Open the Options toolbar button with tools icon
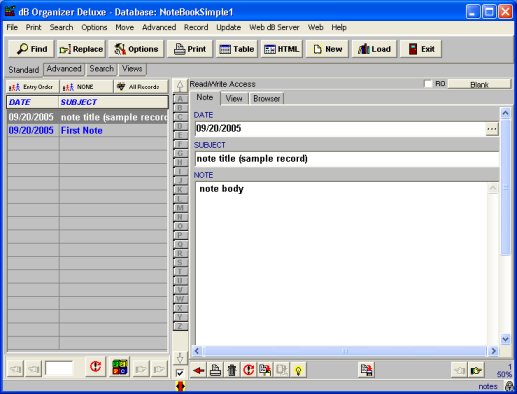This screenshot has height=394, width=517. coord(136,49)
